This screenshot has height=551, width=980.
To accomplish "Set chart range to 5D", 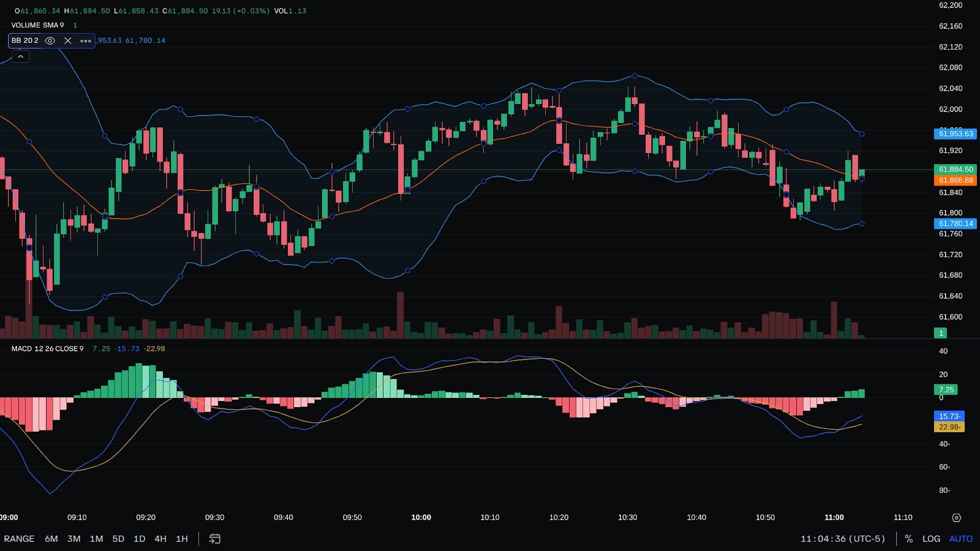I will [x=118, y=539].
